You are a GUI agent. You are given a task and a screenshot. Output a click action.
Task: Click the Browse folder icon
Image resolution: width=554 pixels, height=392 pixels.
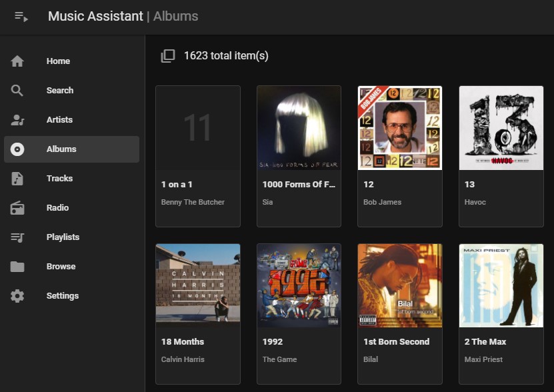(x=17, y=267)
